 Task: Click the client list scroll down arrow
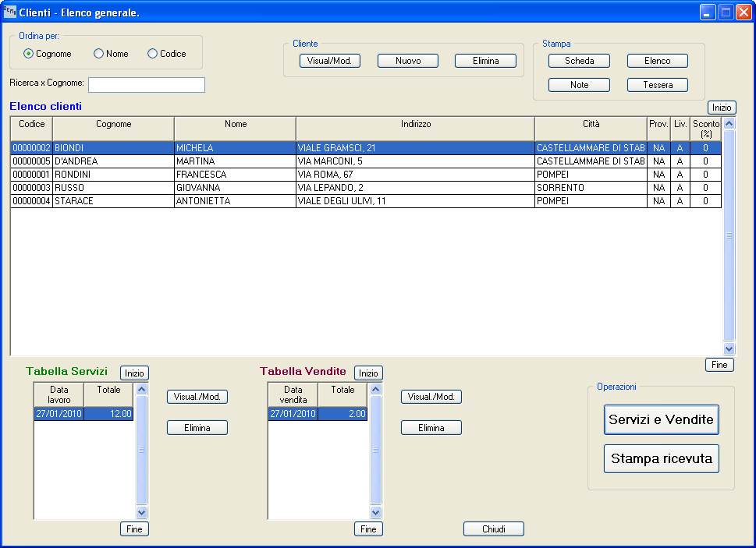(729, 348)
